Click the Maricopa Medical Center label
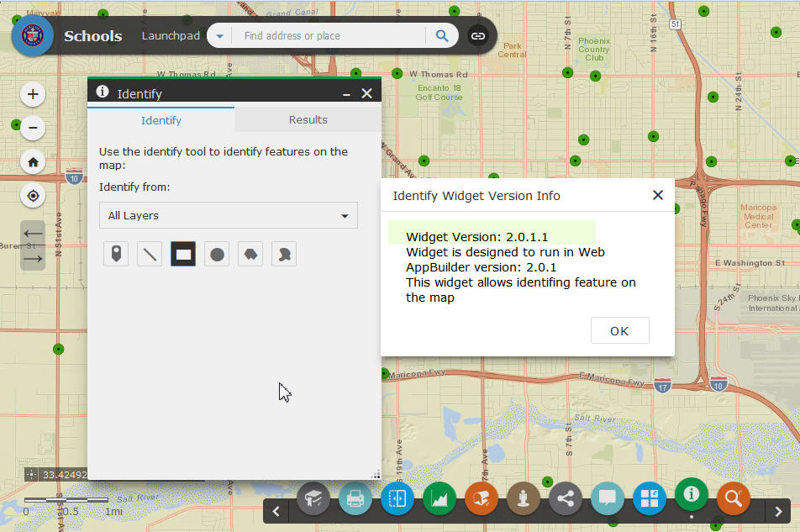The height and width of the screenshot is (532, 800). 758,216
